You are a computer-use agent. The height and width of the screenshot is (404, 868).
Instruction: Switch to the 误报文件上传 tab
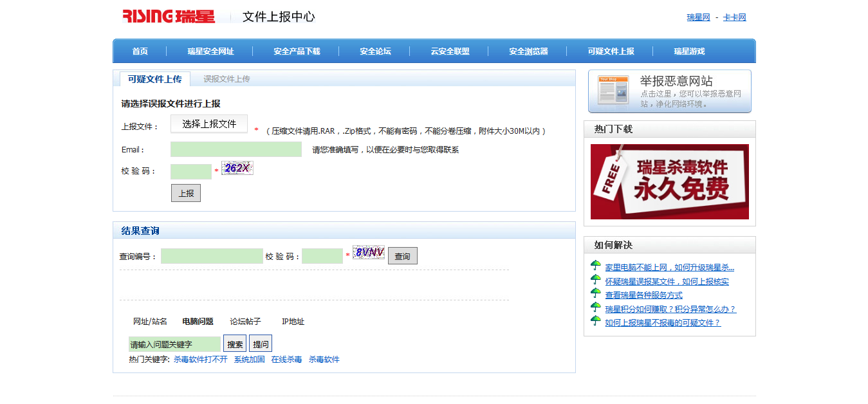226,79
